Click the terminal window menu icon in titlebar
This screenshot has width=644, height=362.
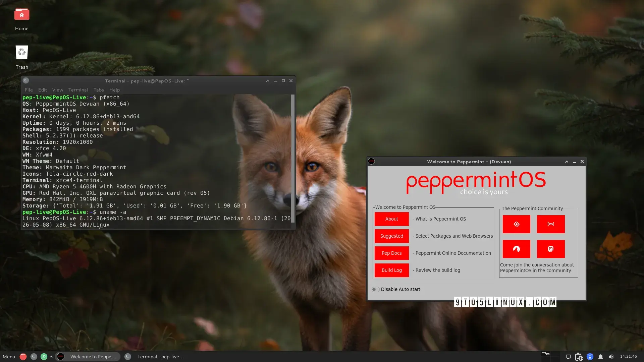coord(26,80)
